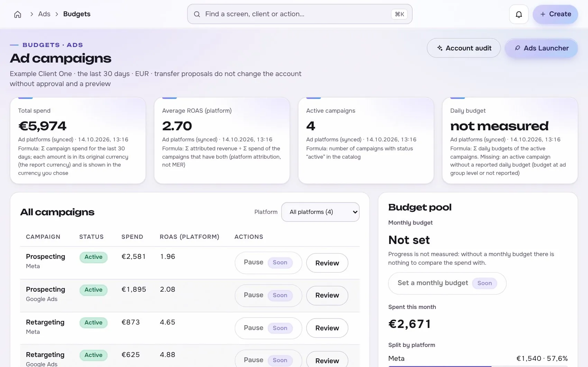Click the CAMPAIGN column header
Viewport: 588px width, 367px height.
(x=43, y=237)
